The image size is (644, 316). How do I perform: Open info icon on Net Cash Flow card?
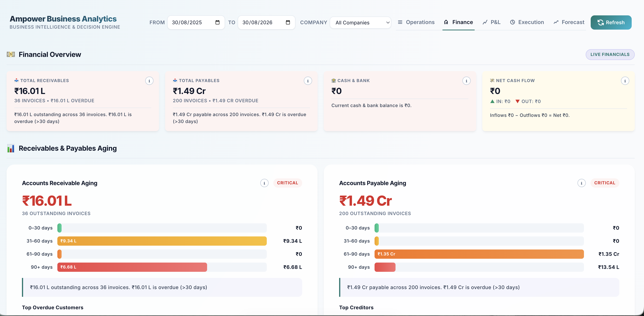tap(625, 81)
